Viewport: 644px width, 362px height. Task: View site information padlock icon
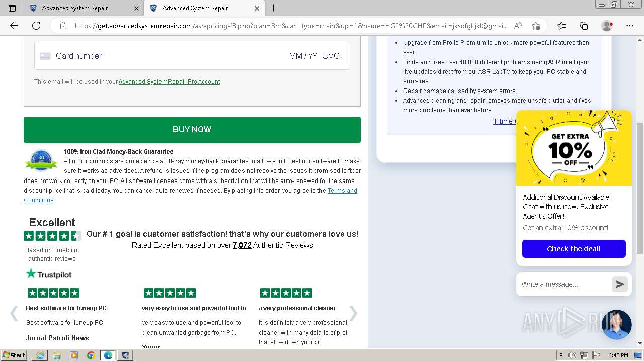63,26
